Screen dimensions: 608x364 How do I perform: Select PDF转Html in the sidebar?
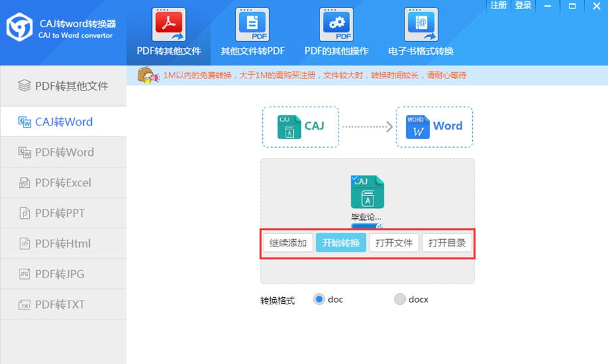[x=64, y=243]
